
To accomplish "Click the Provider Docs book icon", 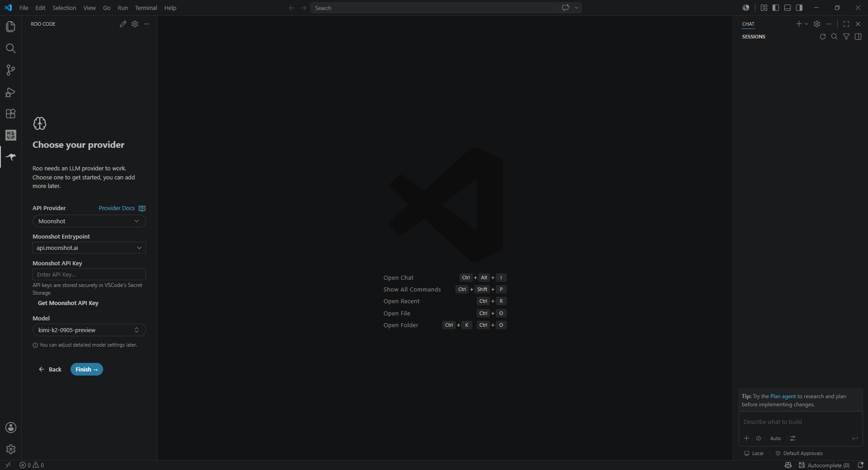I will tap(142, 208).
